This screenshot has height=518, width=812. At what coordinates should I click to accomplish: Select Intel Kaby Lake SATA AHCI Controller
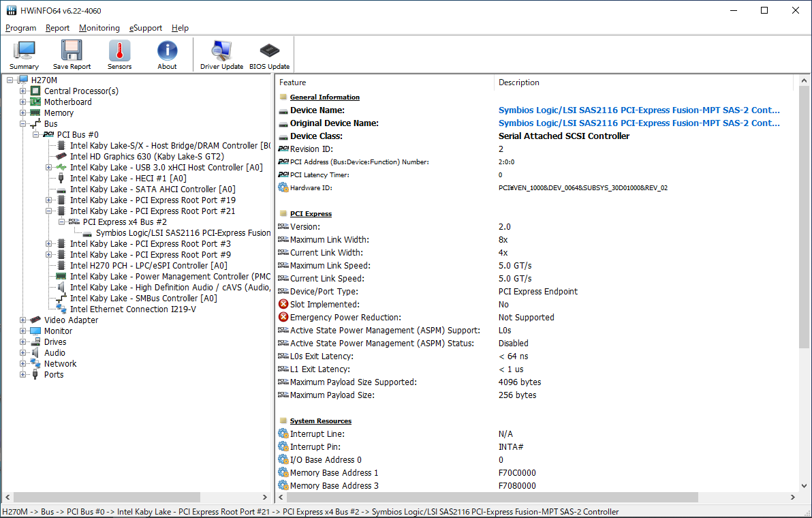[153, 189]
